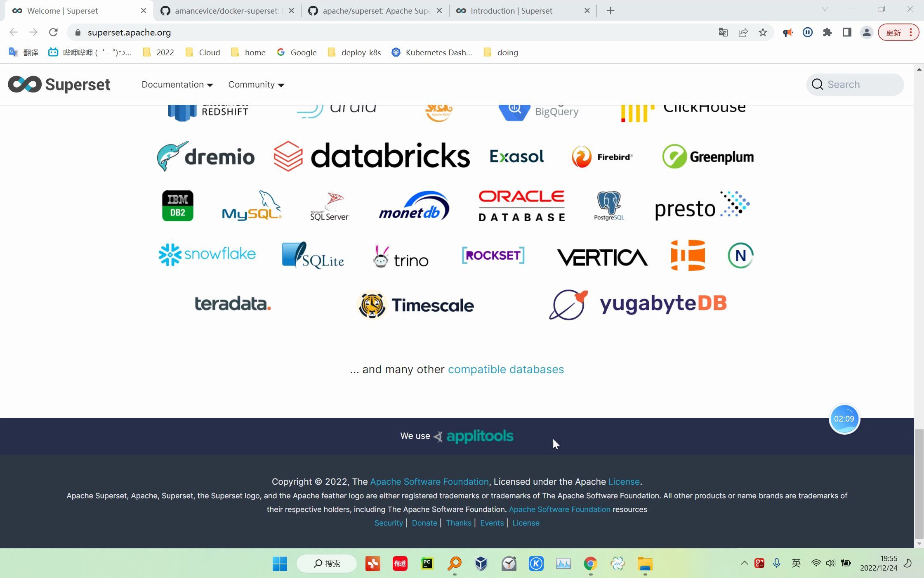Expand the Documentation dropdown menu
The height and width of the screenshot is (578, 924).
(x=177, y=85)
